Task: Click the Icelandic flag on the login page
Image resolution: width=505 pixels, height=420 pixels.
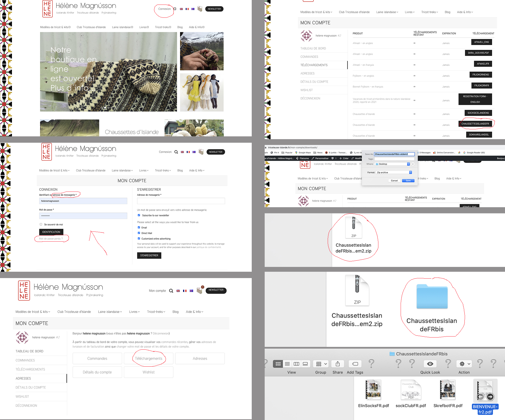Action: (194, 152)
